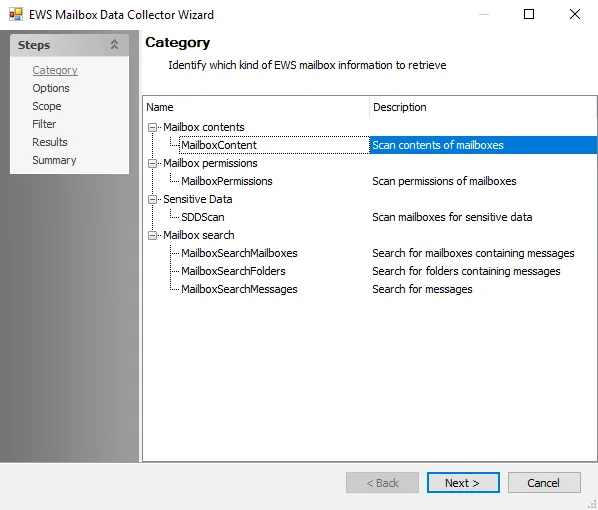Image resolution: width=598 pixels, height=510 pixels.
Task: Click the Mailbox search group label
Action: [x=199, y=235]
